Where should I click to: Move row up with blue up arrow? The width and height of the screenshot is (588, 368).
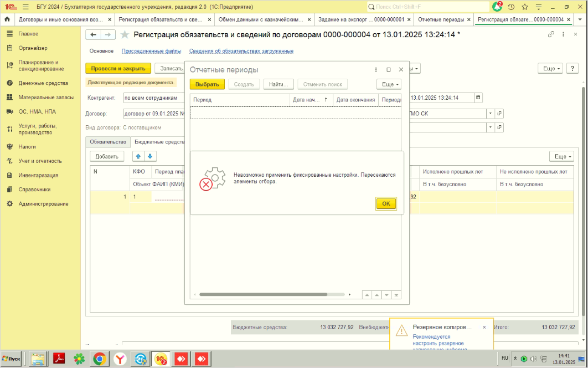point(138,157)
